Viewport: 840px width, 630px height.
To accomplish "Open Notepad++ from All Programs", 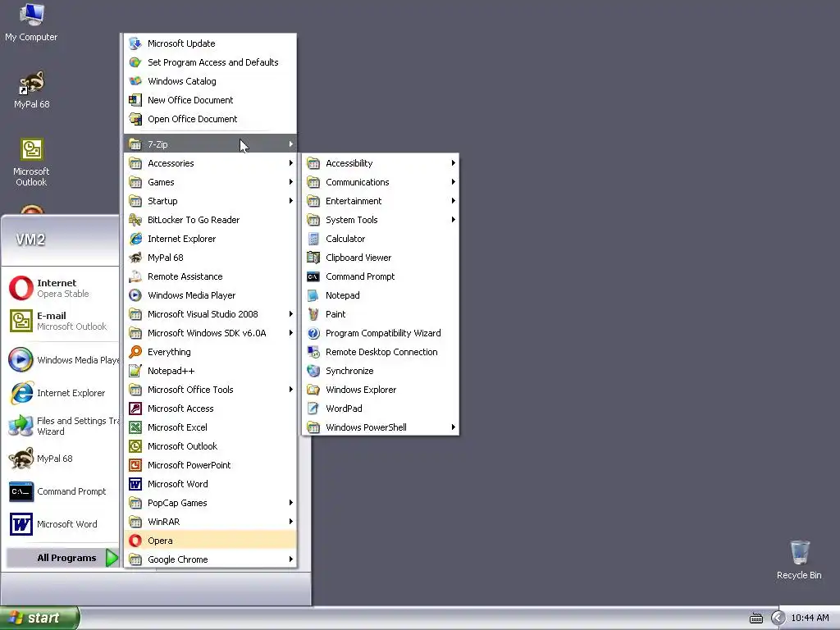I will [x=210, y=371].
